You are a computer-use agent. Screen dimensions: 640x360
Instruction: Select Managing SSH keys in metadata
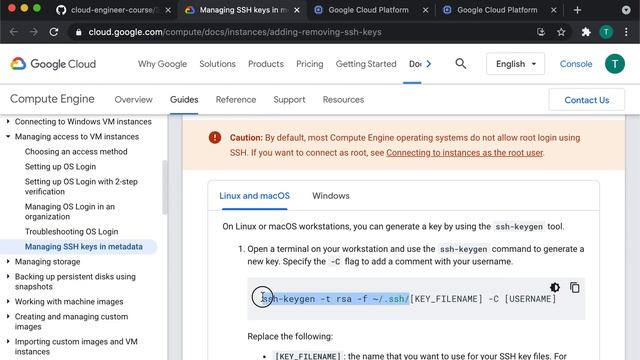(84, 247)
